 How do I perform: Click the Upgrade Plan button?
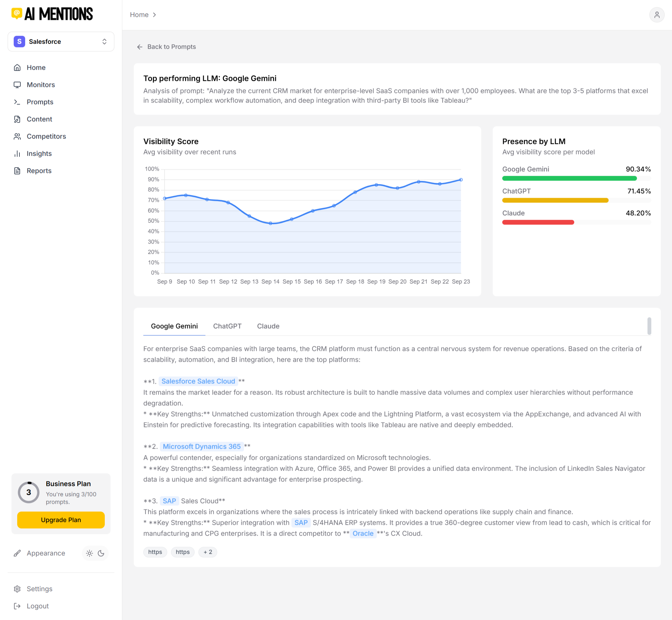pyautogui.click(x=61, y=520)
